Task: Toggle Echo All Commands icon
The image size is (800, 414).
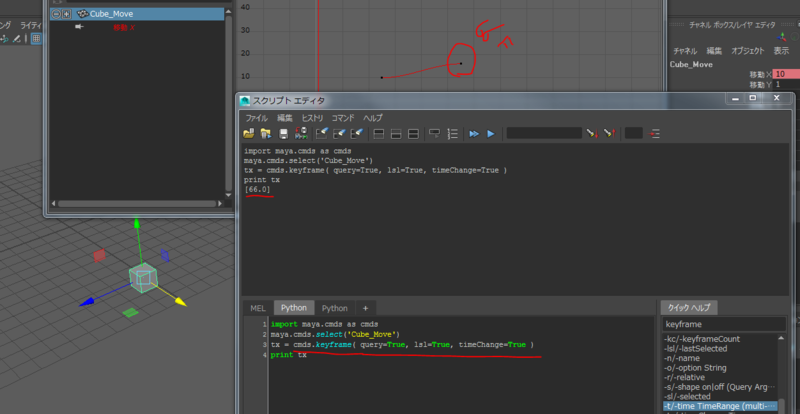Action: click(x=435, y=134)
